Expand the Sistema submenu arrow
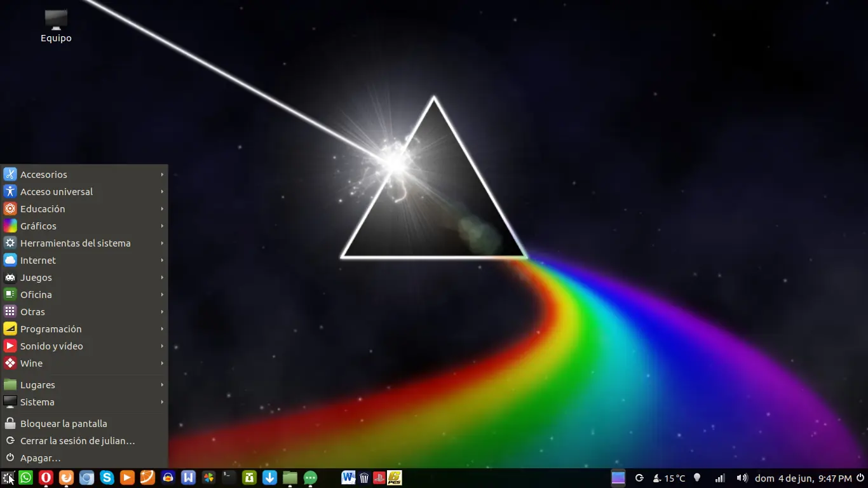Screen dimensions: 868x488 tap(163, 402)
